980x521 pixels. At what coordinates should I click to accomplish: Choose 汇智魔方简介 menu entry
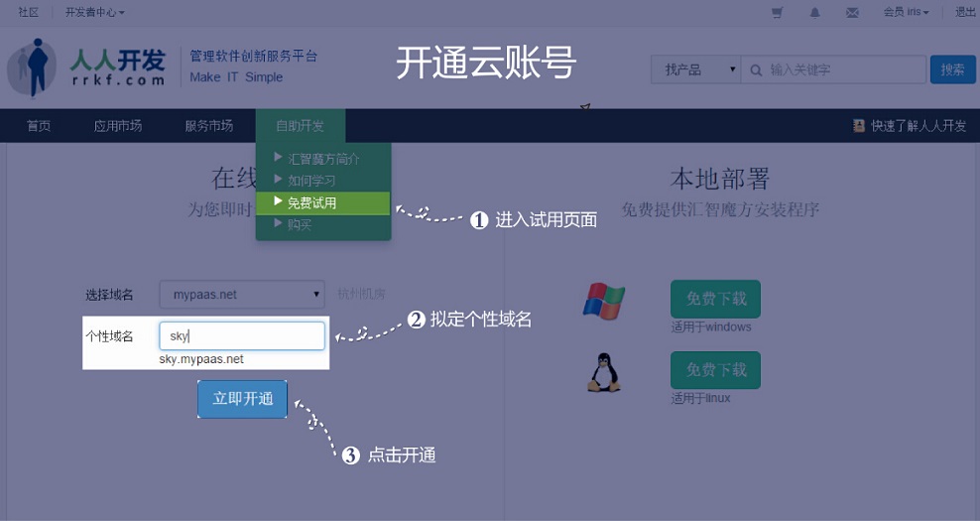323,159
